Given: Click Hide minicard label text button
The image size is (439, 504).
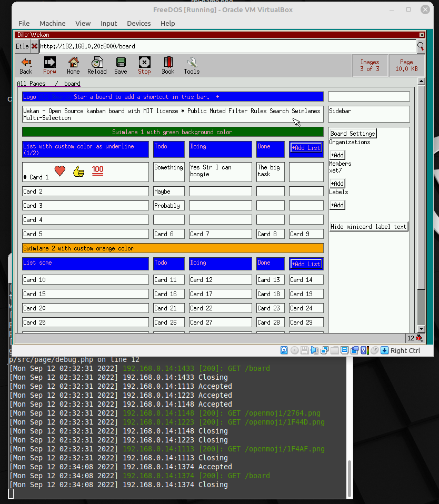Looking at the screenshot, I should coord(368,227).
